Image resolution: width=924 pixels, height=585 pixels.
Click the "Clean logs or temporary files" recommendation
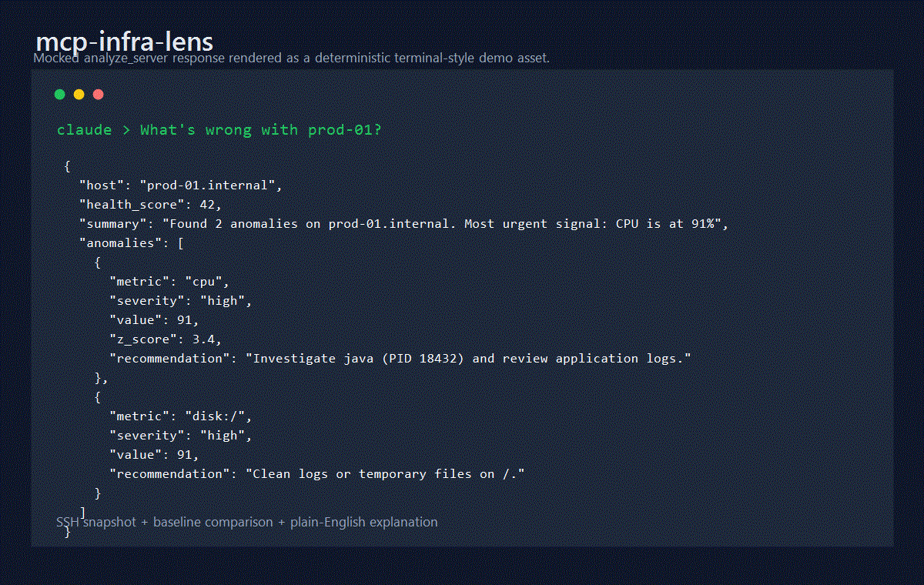click(385, 473)
